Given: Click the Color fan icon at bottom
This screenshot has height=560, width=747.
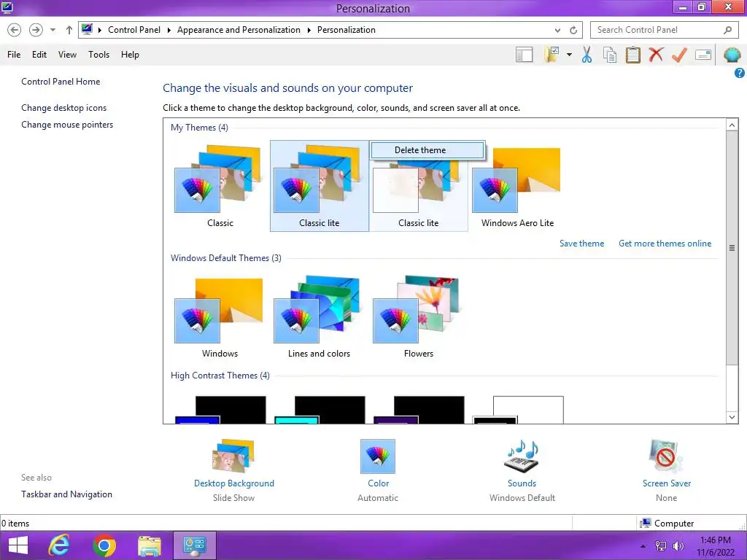Looking at the screenshot, I should click(378, 456).
